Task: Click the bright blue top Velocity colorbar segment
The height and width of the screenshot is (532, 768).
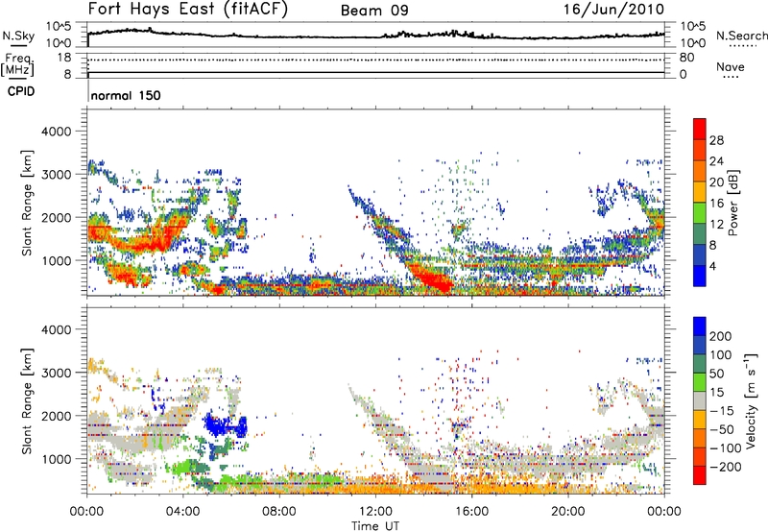Action: coord(700,326)
